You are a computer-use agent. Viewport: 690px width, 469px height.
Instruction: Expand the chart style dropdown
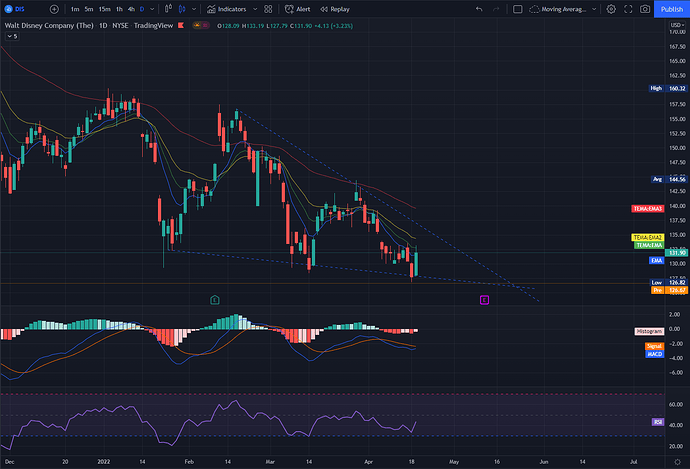coord(194,9)
